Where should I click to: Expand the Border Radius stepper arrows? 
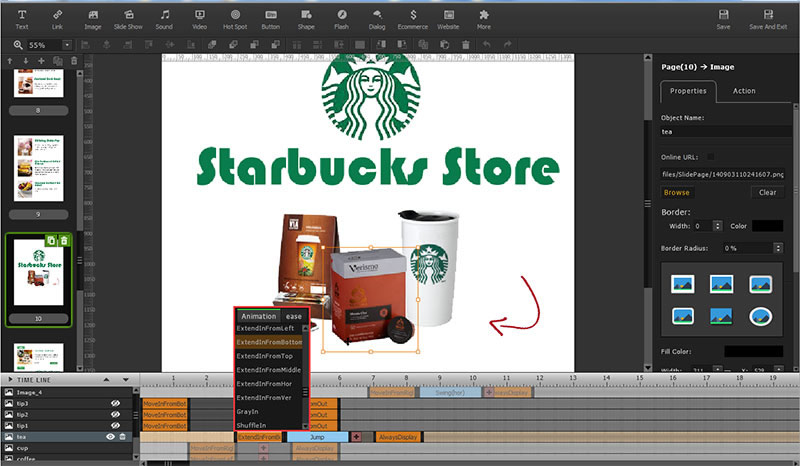(x=778, y=248)
